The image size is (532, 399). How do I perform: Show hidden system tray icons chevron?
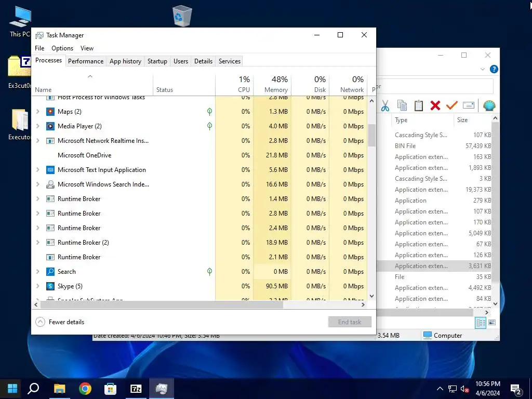pos(440,389)
